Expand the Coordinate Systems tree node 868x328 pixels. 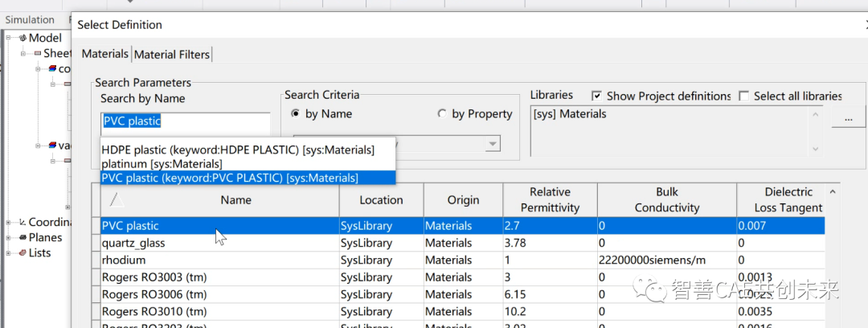point(9,222)
